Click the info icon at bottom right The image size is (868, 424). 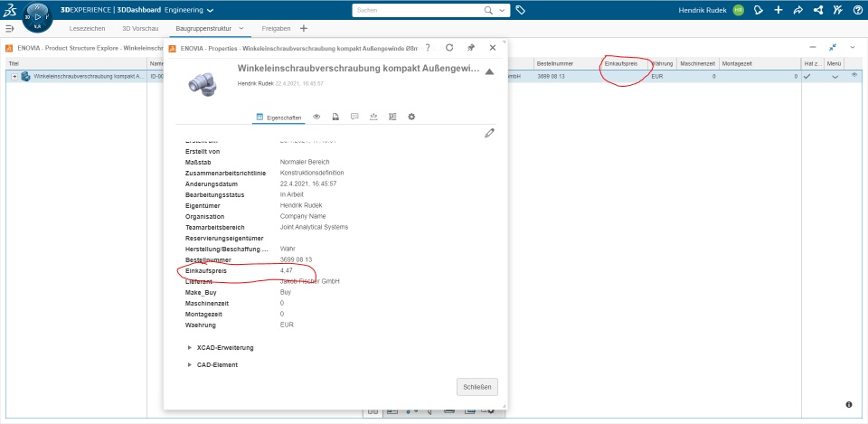click(849, 405)
